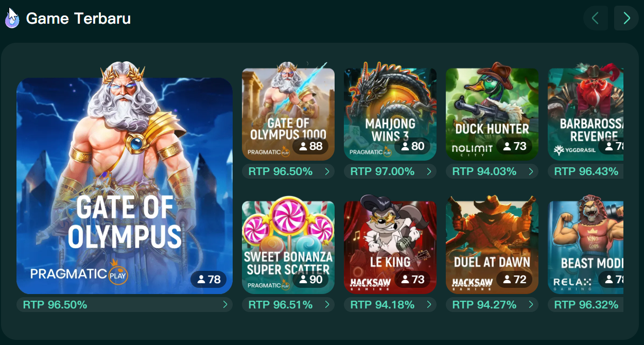The width and height of the screenshot is (644, 345).
Task: Click the flame icon beside Game Terbaru
Action: click(x=12, y=19)
